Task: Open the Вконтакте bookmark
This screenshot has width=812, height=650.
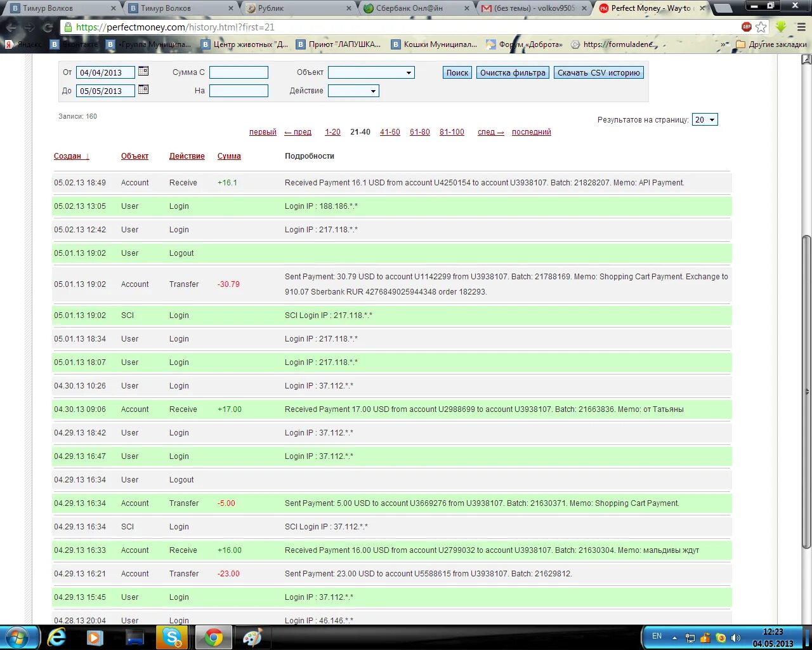Action: click(74, 44)
